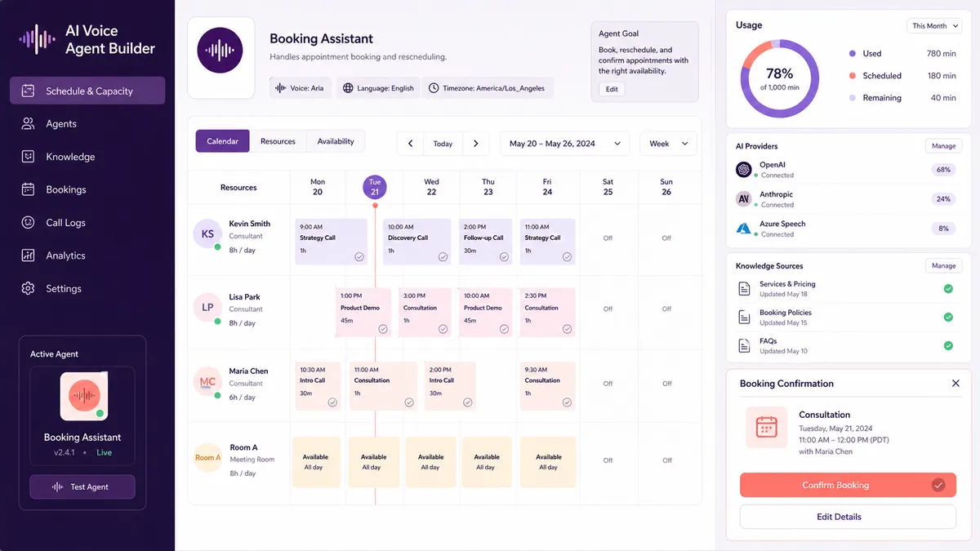Click the Anthropic provider logo
The width and height of the screenshot is (980, 551).
(743, 198)
